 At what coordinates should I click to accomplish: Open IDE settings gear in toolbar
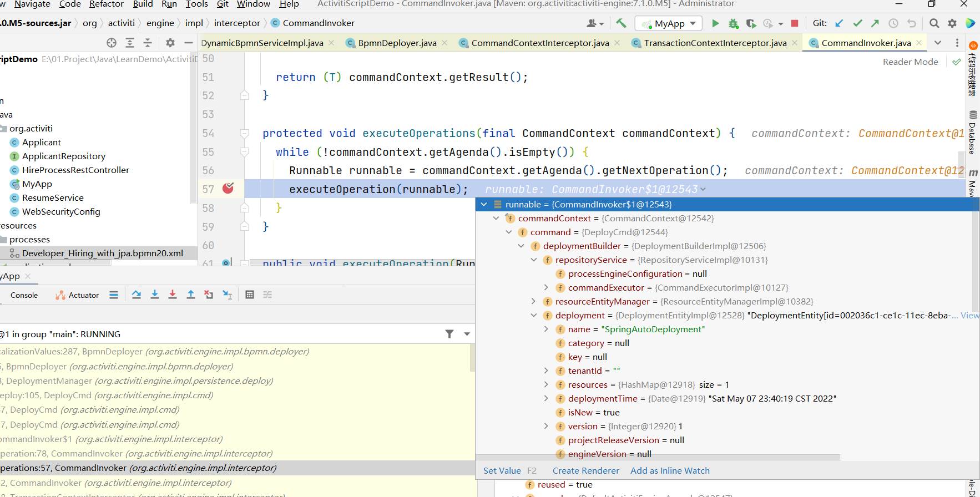(x=952, y=23)
